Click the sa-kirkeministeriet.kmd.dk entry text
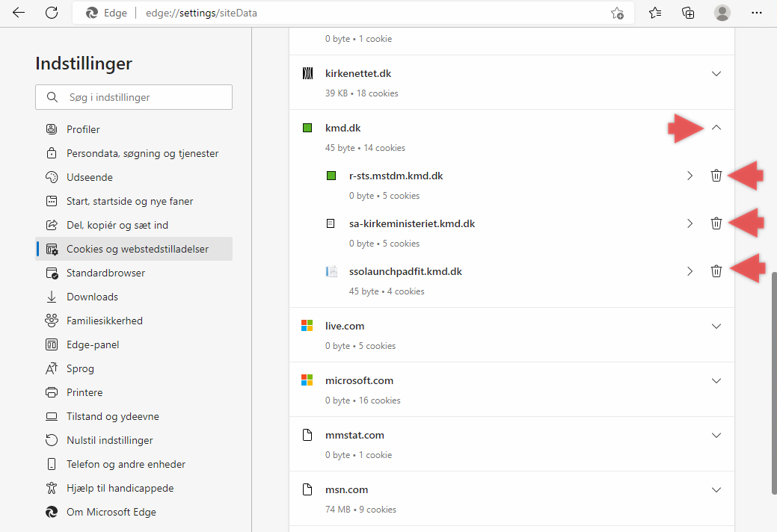The height and width of the screenshot is (532, 777). (x=412, y=223)
